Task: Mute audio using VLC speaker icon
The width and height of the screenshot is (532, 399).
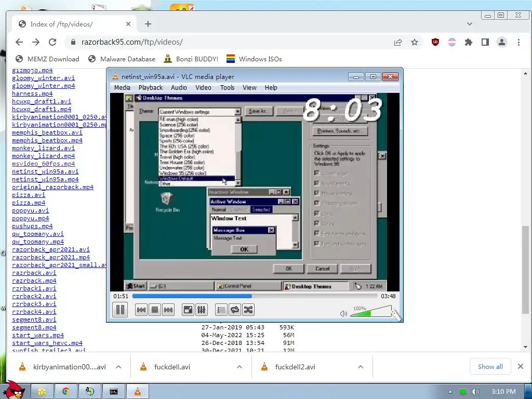Action: [343, 313]
